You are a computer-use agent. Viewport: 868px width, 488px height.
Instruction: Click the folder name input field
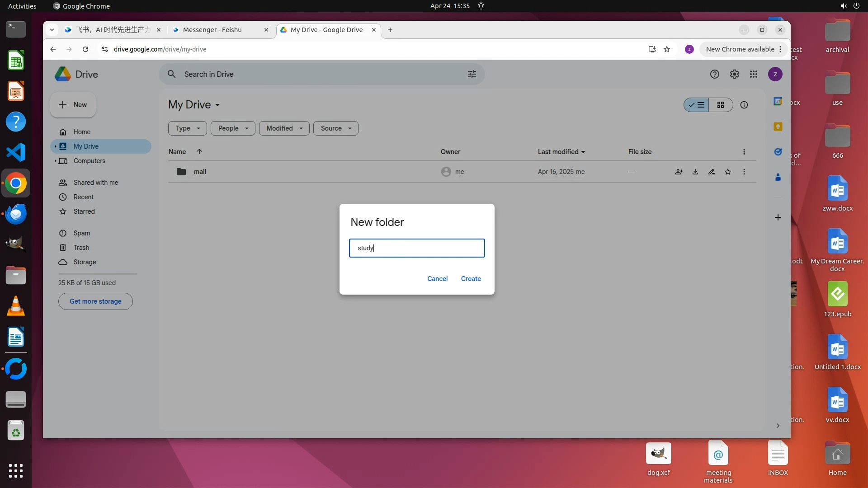click(x=416, y=248)
